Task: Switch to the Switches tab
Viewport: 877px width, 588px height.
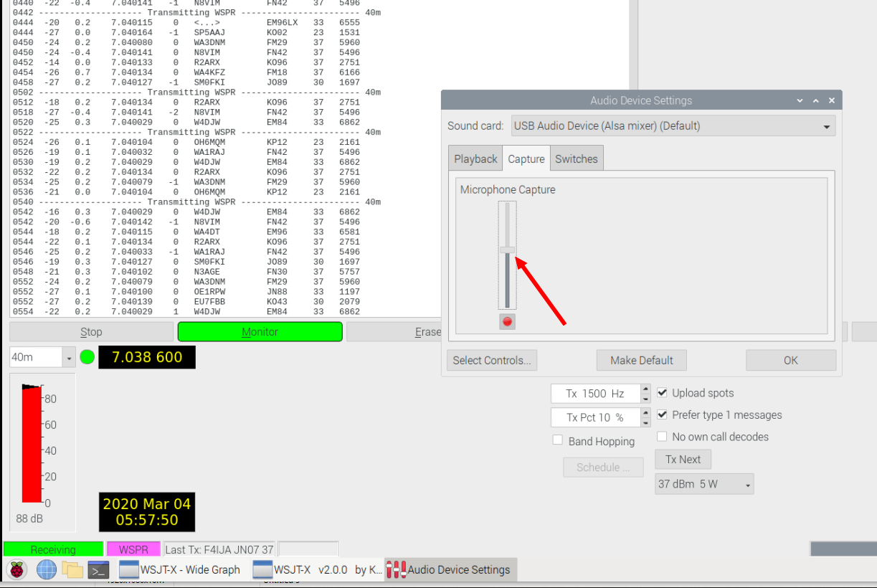Action: [x=576, y=159]
